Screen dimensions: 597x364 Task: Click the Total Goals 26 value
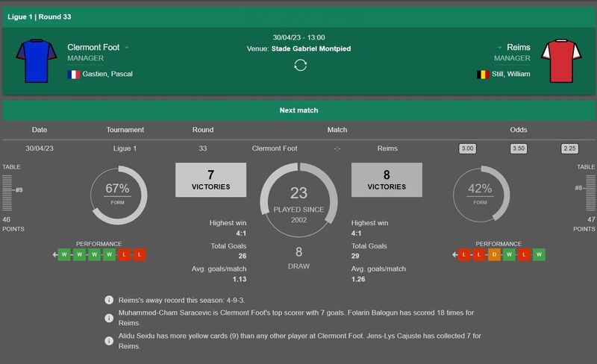coord(242,257)
